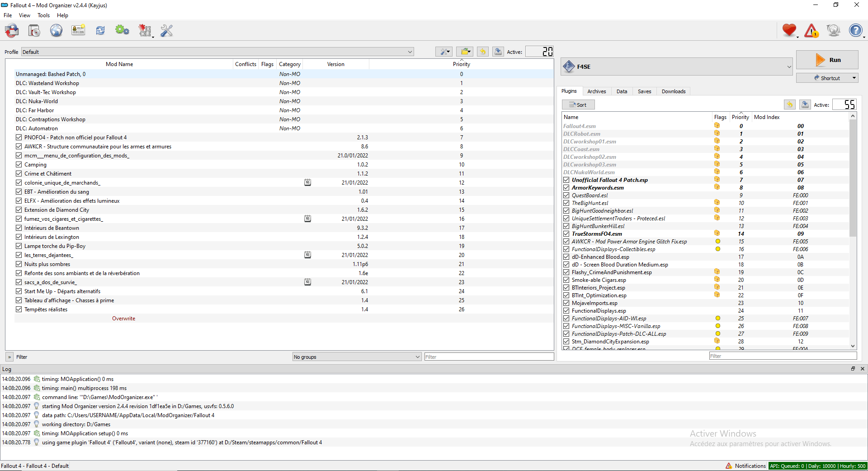Image resolution: width=868 pixels, height=471 pixels.
Task: Click the plugin Filter text field
Action: pos(783,356)
